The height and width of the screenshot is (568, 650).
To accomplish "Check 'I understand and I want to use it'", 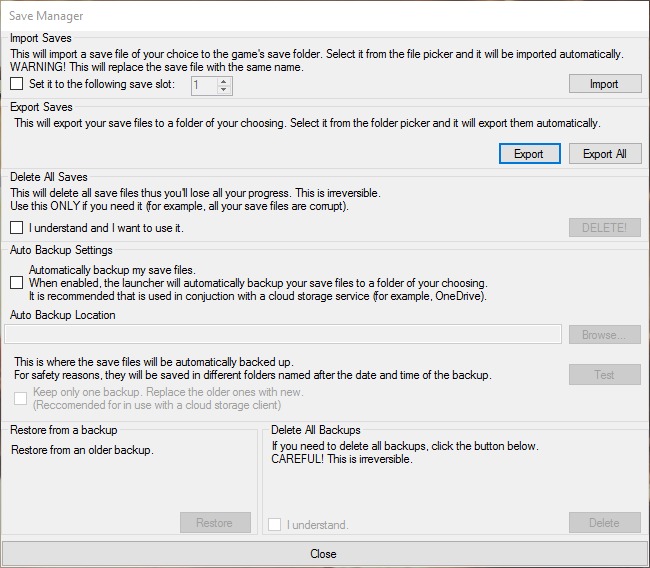I will point(17,228).
